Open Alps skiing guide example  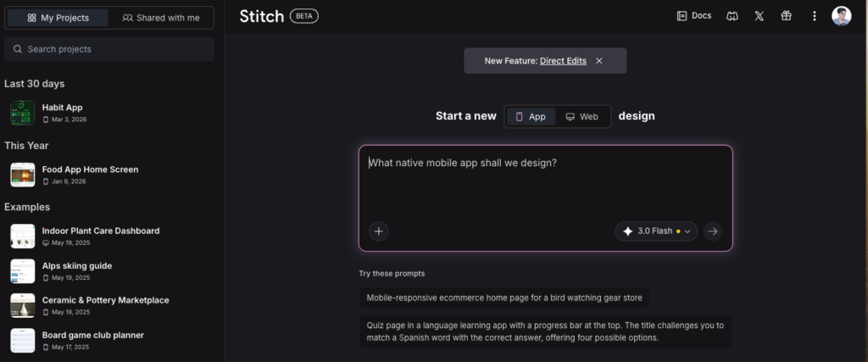point(77,265)
